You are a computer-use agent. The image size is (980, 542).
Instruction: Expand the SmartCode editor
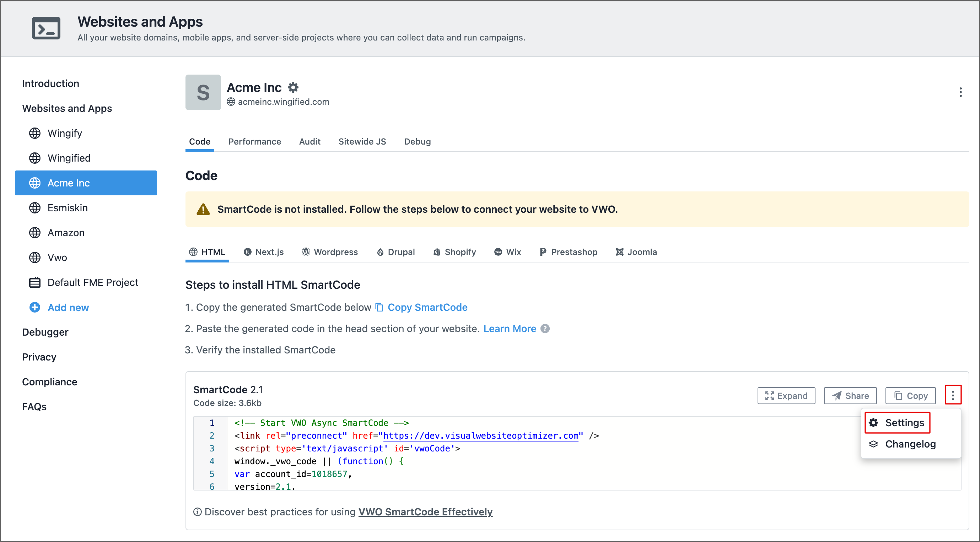786,396
